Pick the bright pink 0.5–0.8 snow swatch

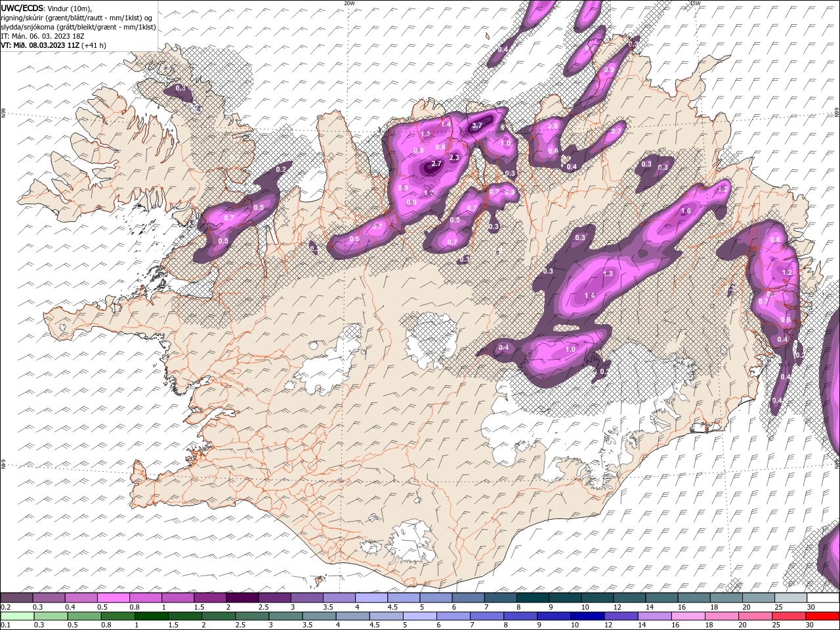[113, 598]
